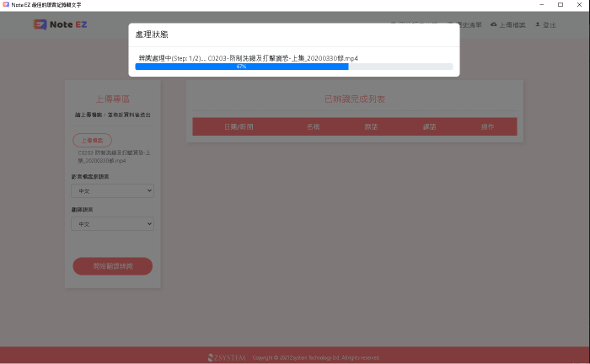Click the logout user icon in navigation
Image resolution: width=590 pixels, height=364 pixels.
pos(538,24)
